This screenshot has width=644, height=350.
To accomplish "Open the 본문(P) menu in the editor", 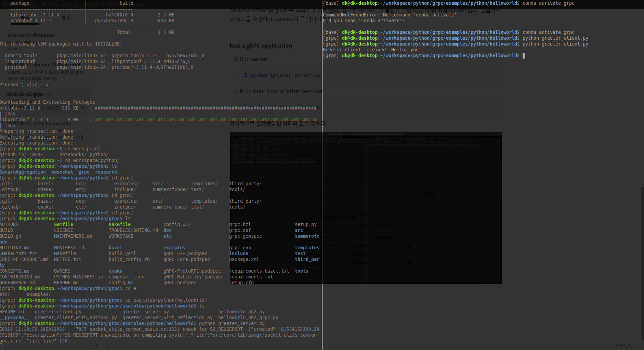I will pyautogui.click(x=49, y=5).
